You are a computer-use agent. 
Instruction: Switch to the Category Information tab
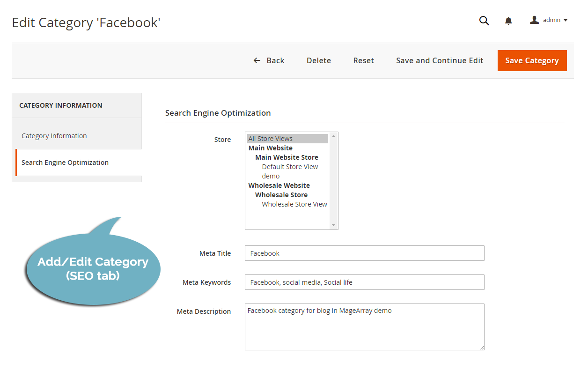tap(54, 135)
